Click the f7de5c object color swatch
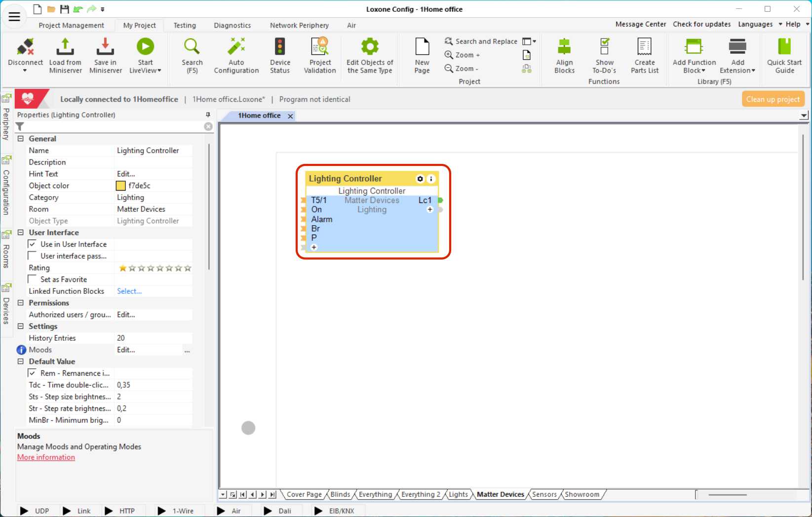Screen dimensions: 812x517 point(120,186)
